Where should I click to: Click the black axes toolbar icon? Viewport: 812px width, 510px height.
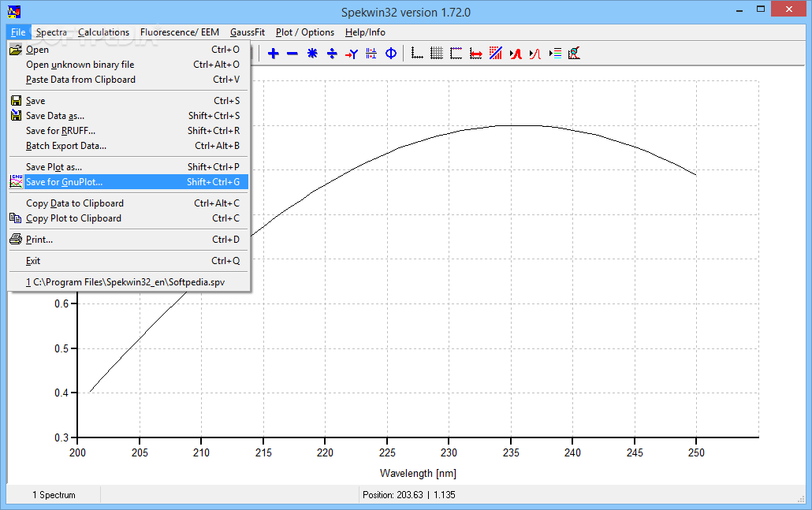tap(417, 54)
